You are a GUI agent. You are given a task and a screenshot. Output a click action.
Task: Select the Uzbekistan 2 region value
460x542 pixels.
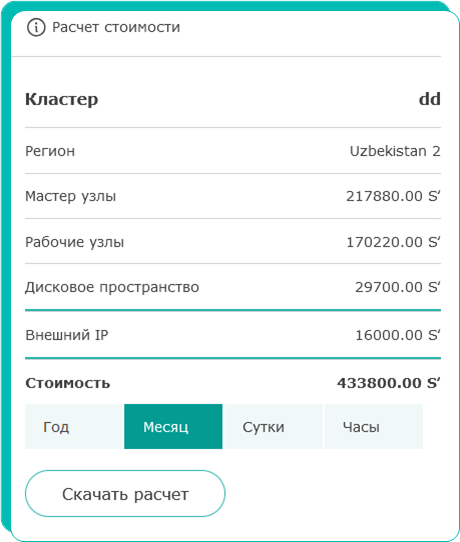395,151
